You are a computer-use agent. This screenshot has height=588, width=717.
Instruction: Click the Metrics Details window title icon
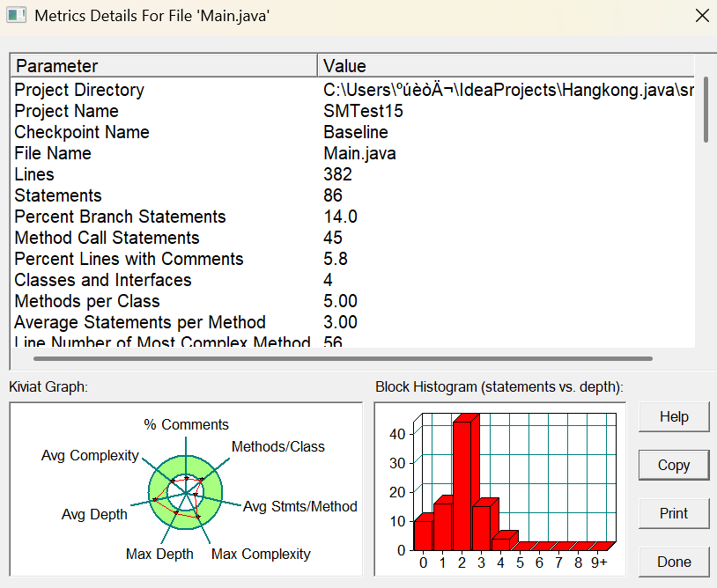click(x=16, y=15)
